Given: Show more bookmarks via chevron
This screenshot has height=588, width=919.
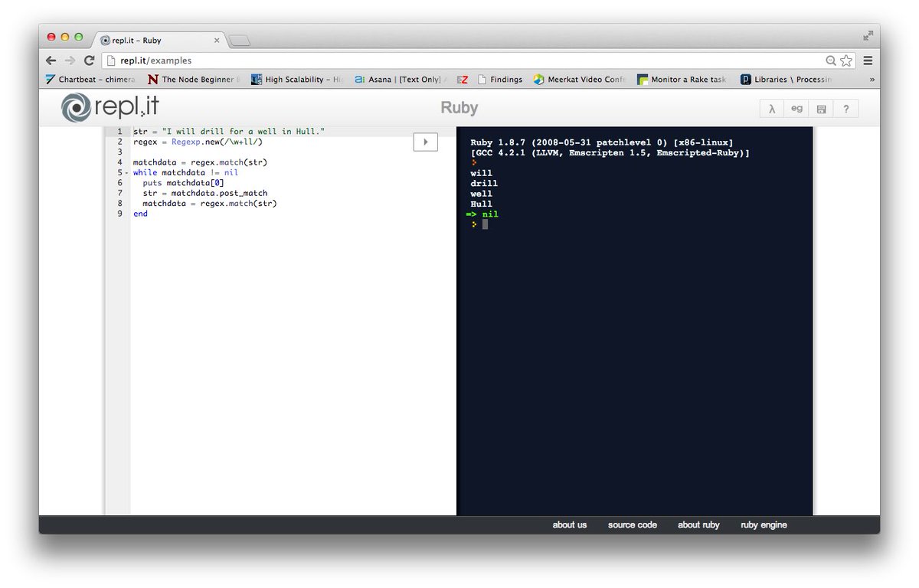Looking at the screenshot, I should click(x=872, y=80).
